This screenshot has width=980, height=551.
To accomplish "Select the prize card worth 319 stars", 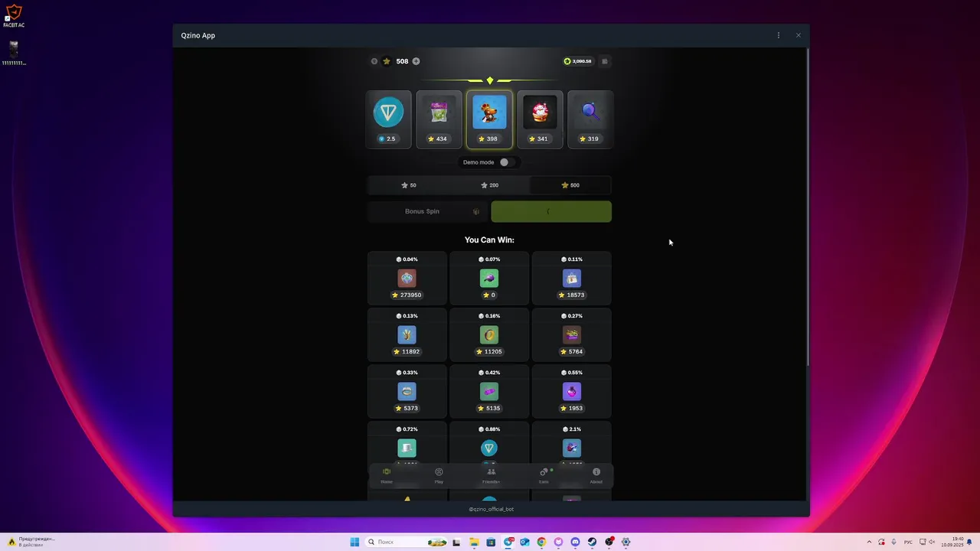I will pos(590,119).
